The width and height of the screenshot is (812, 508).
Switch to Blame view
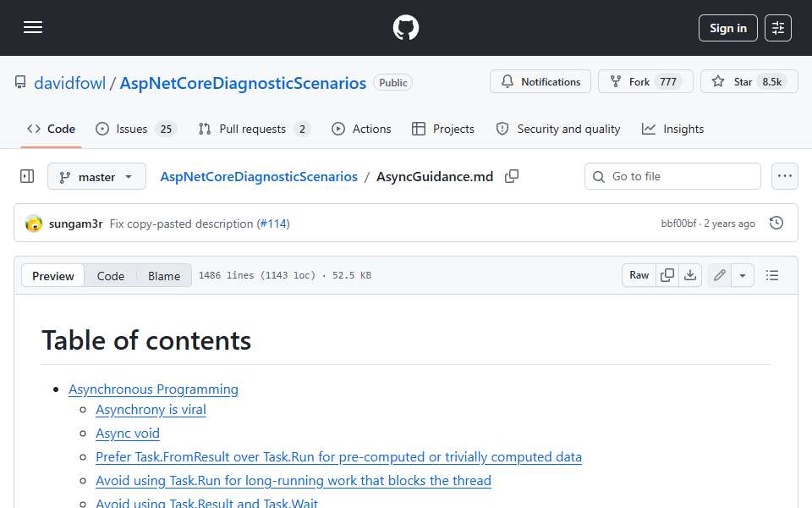click(163, 276)
